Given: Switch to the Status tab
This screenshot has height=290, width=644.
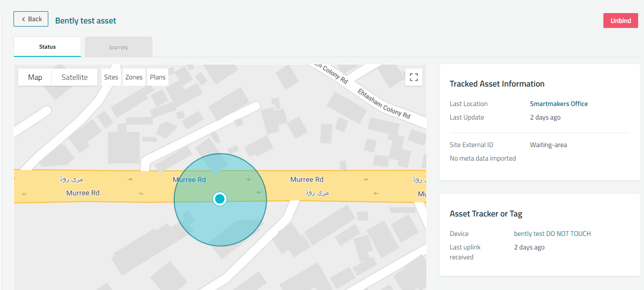Looking at the screenshot, I should (x=47, y=47).
